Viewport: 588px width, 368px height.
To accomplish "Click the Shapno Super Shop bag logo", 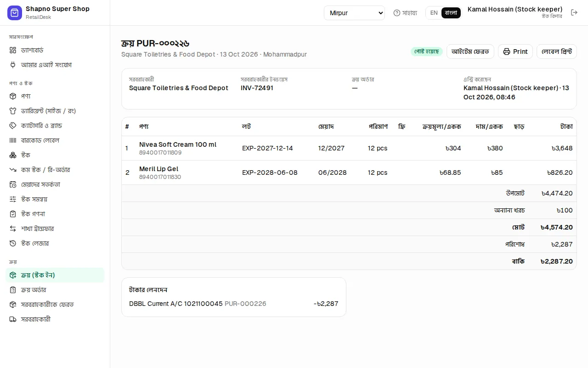I will click(x=15, y=13).
